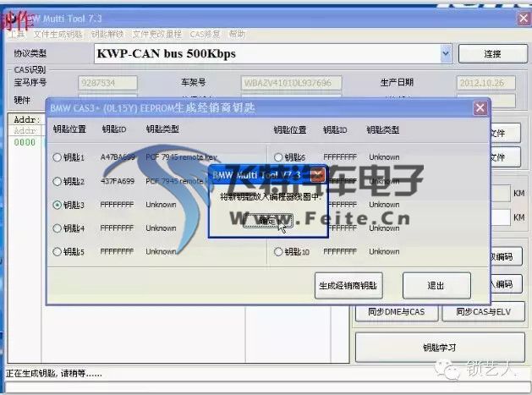Open the protocol type dropdown arrow
Viewport: 532px width, 395px height.
pyautogui.click(x=446, y=53)
